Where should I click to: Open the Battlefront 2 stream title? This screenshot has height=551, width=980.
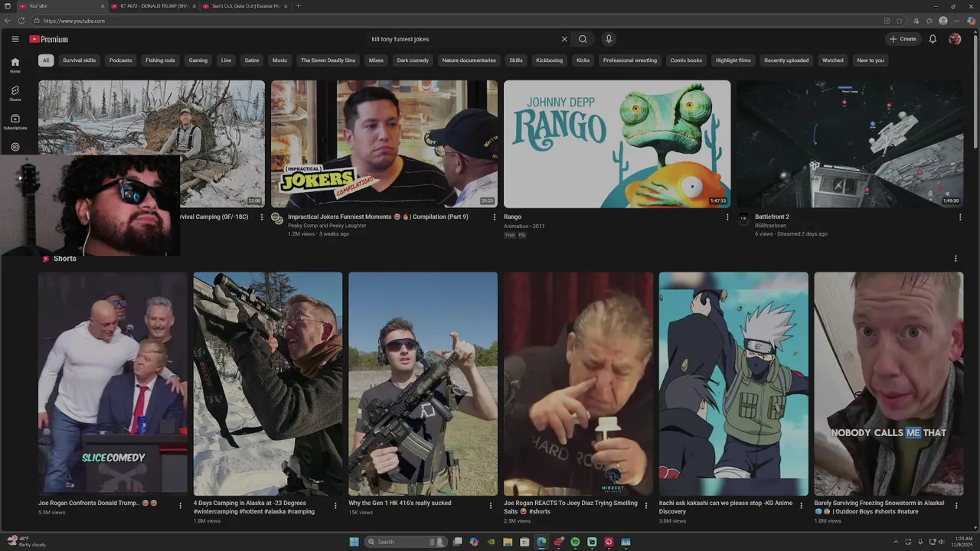pos(772,217)
